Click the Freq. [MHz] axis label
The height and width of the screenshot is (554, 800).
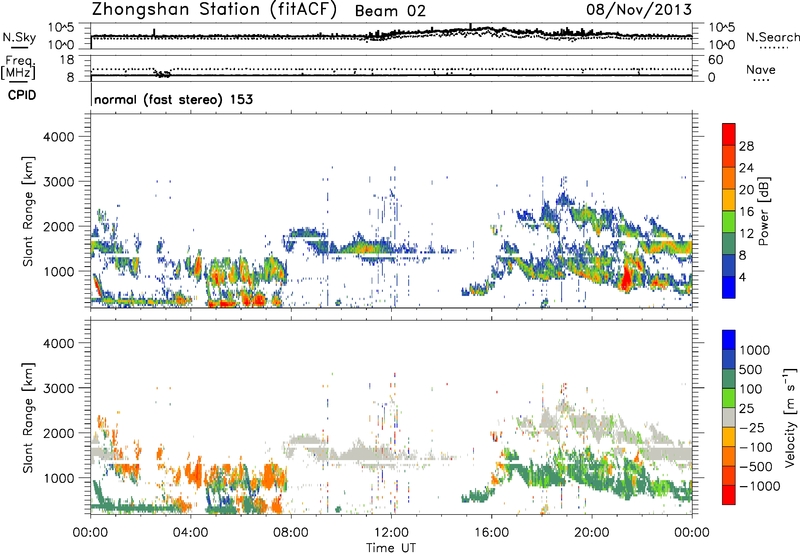tap(18, 68)
